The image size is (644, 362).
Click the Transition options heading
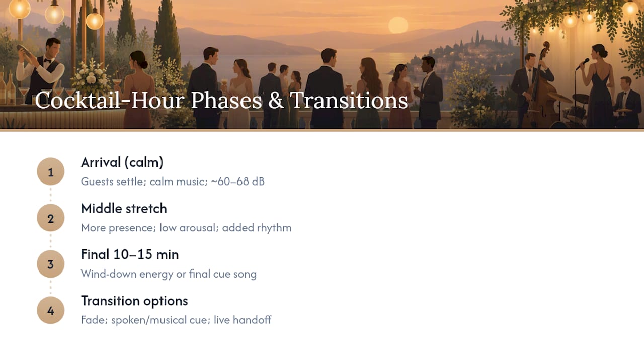click(x=134, y=301)
